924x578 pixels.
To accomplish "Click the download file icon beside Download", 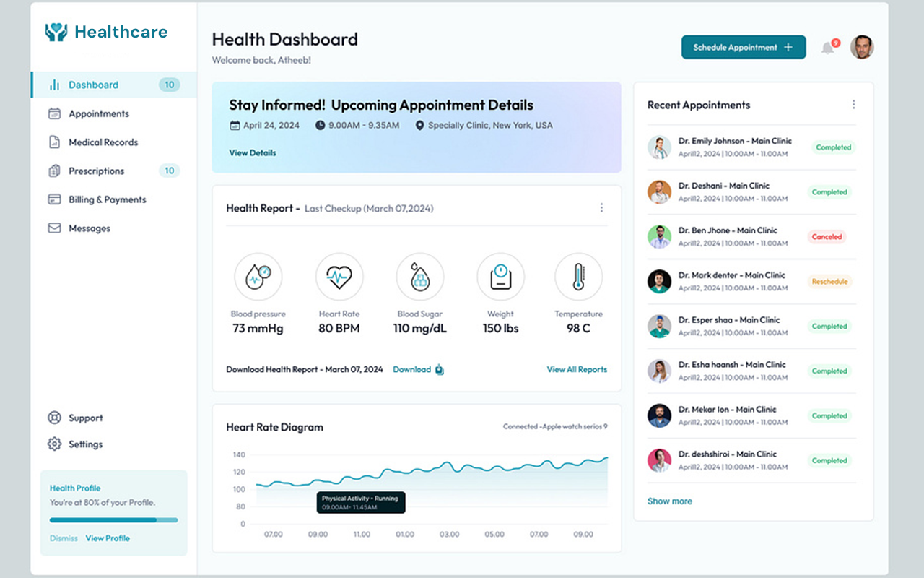I will tap(439, 370).
